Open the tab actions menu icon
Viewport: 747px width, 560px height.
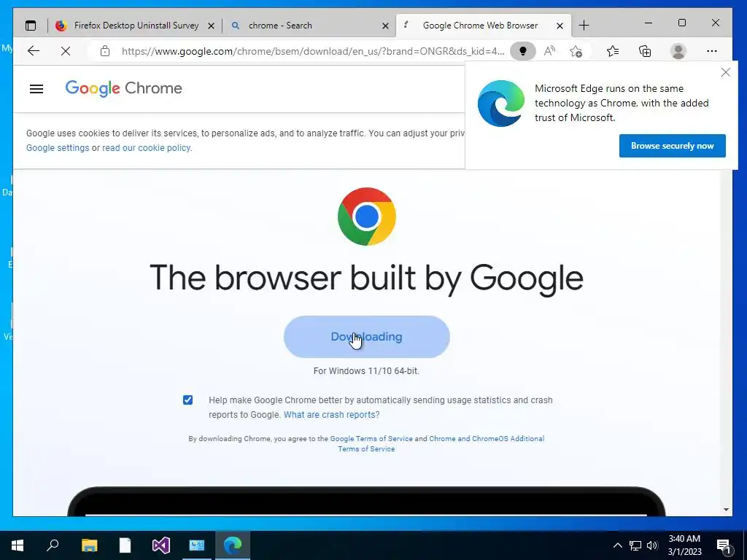pyautogui.click(x=31, y=26)
